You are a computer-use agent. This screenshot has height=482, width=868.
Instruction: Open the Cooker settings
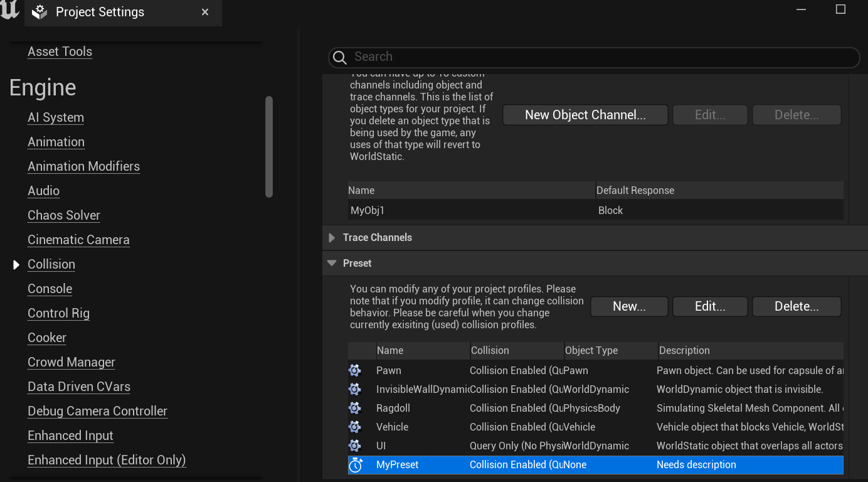[x=47, y=338]
